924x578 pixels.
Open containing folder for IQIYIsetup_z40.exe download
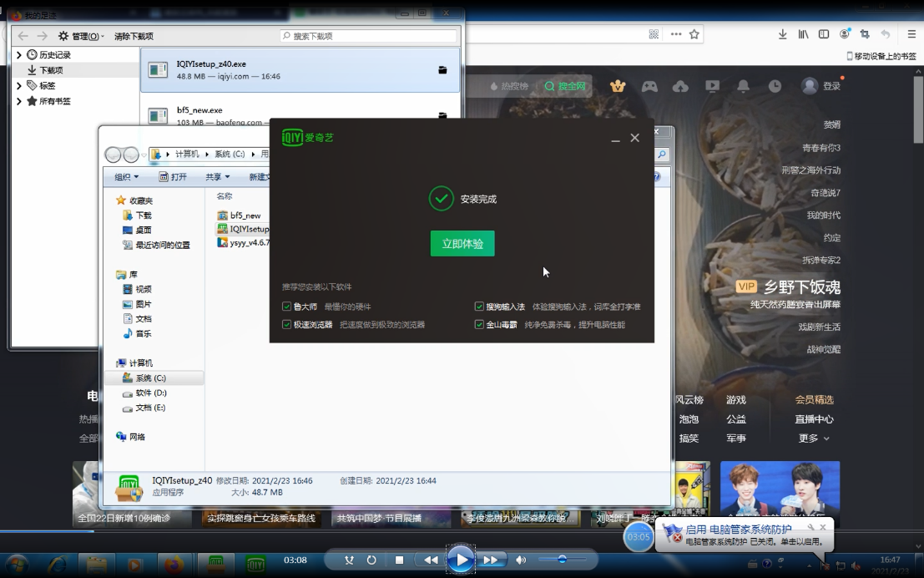click(442, 70)
